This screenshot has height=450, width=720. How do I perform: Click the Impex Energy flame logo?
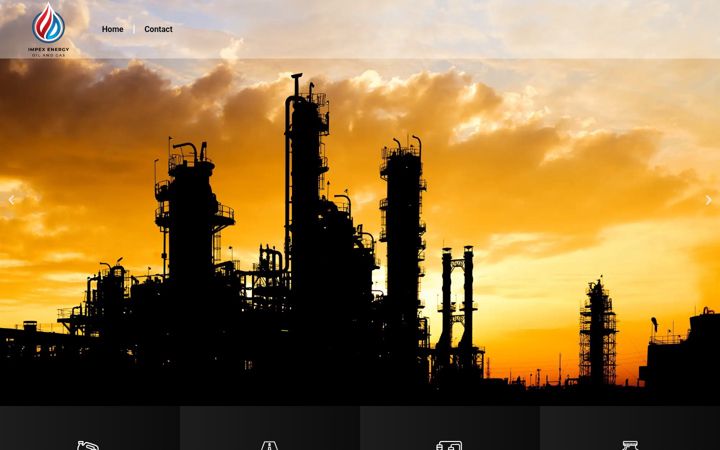pyautogui.click(x=48, y=29)
